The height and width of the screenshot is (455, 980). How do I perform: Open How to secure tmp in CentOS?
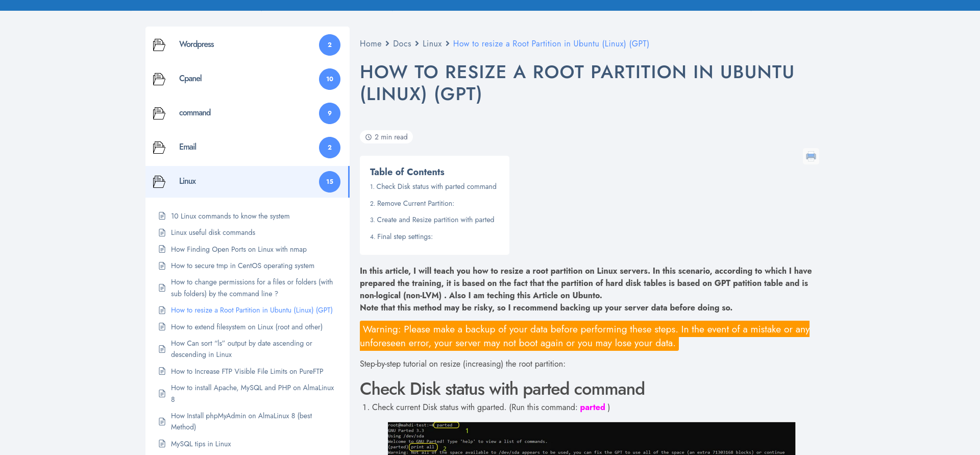coord(242,266)
